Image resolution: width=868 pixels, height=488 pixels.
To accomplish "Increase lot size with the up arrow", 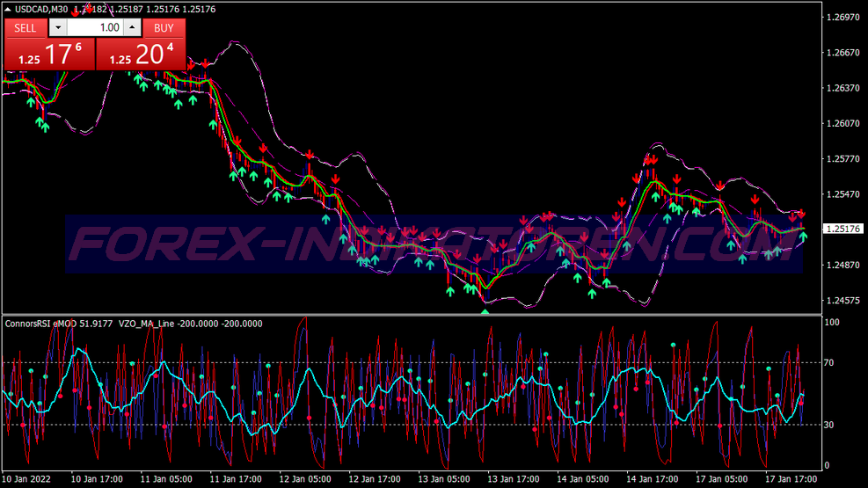I will click(132, 27).
